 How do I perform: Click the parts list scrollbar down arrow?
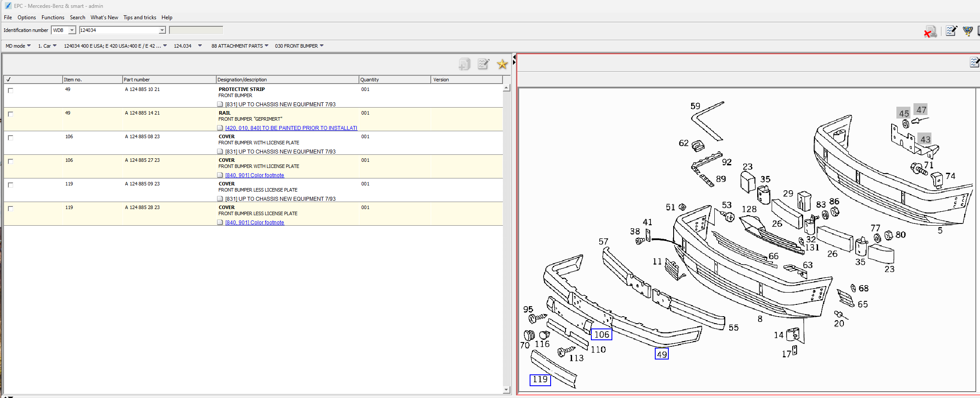506,390
